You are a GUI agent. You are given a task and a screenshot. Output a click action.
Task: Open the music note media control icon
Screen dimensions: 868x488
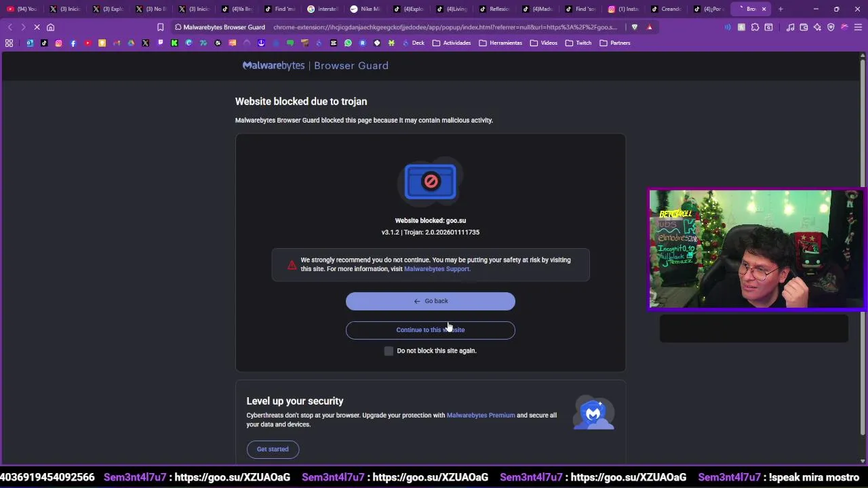[790, 27]
